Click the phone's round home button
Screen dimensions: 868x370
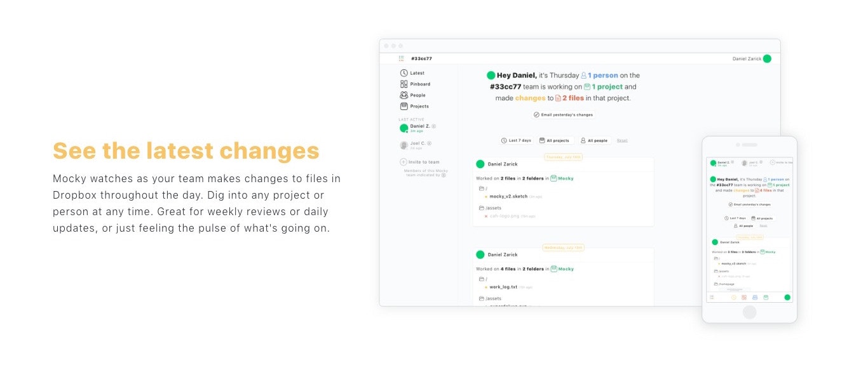coord(750,312)
